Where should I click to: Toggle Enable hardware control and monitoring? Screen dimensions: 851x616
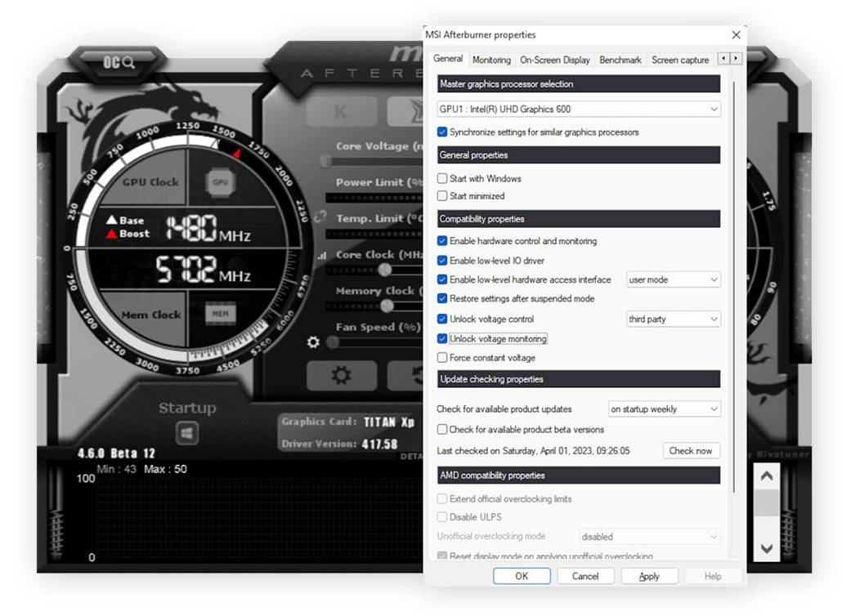coord(442,241)
